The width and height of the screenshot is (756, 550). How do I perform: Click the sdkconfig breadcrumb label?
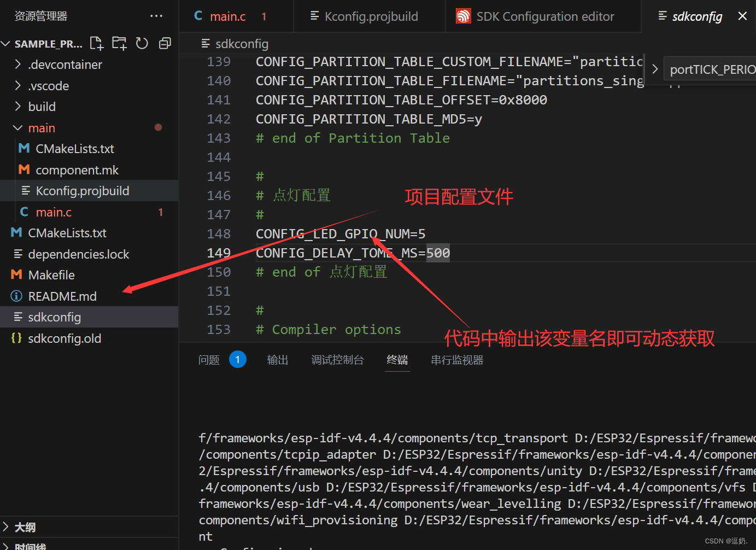pyautogui.click(x=242, y=43)
